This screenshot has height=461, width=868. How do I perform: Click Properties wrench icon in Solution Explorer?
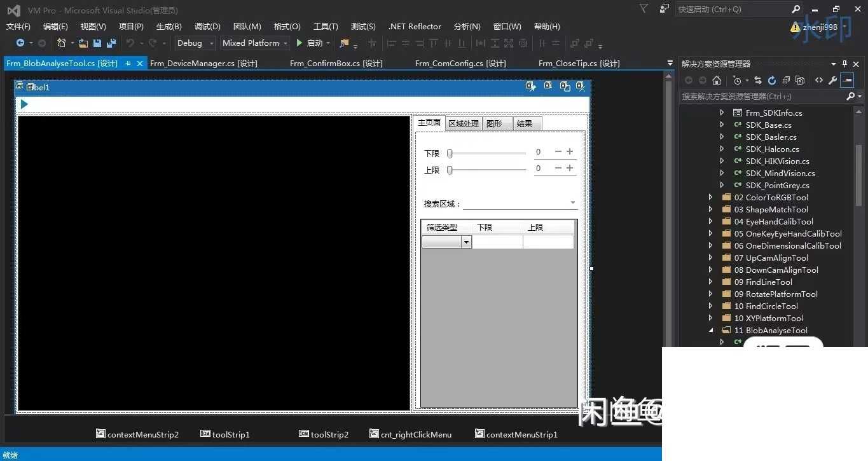[832, 80]
